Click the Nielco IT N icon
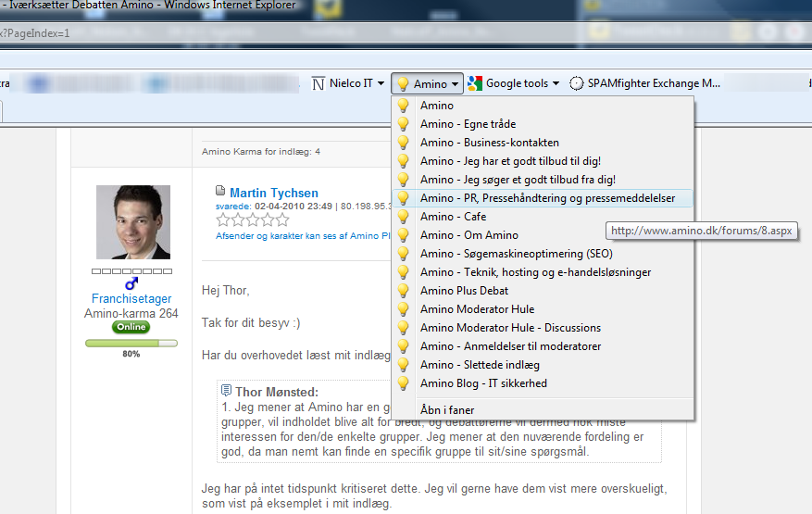Screen dimensions: 812x514 pos(319,83)
